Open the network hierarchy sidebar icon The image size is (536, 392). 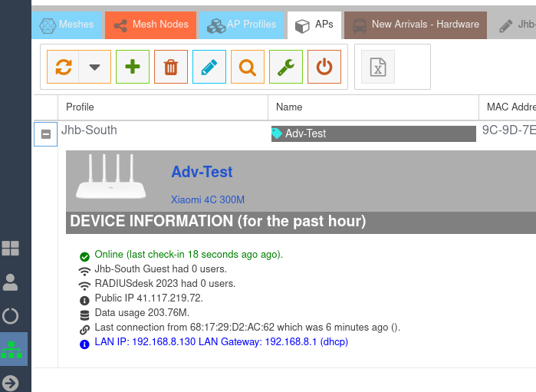click(12, 349)
